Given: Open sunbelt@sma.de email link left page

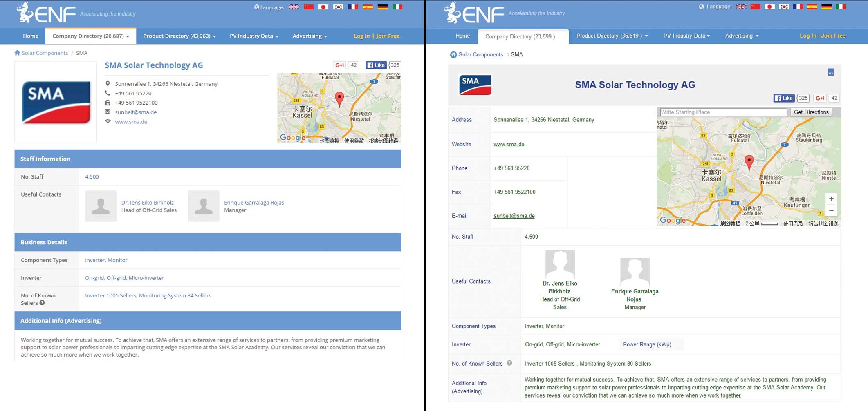Looking at the screenshot, I should (x=136, y=112).
